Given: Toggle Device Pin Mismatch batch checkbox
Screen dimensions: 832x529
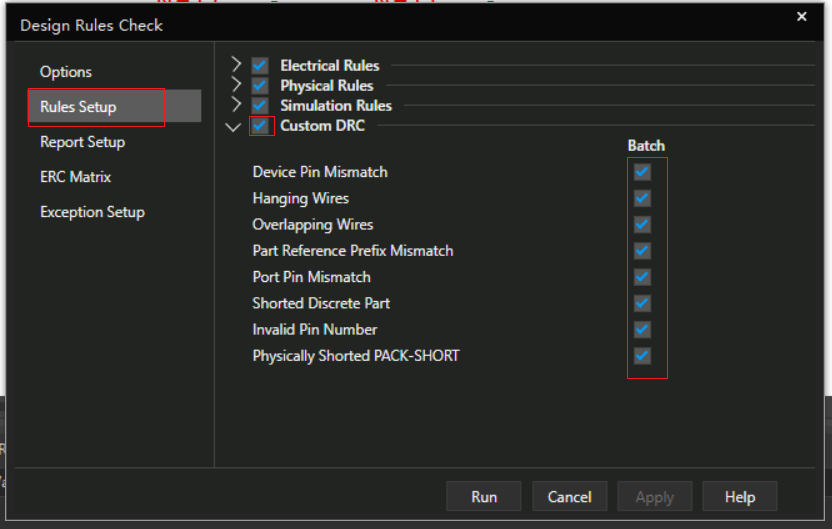Looking at the screenshot, I should coord(642,172).
